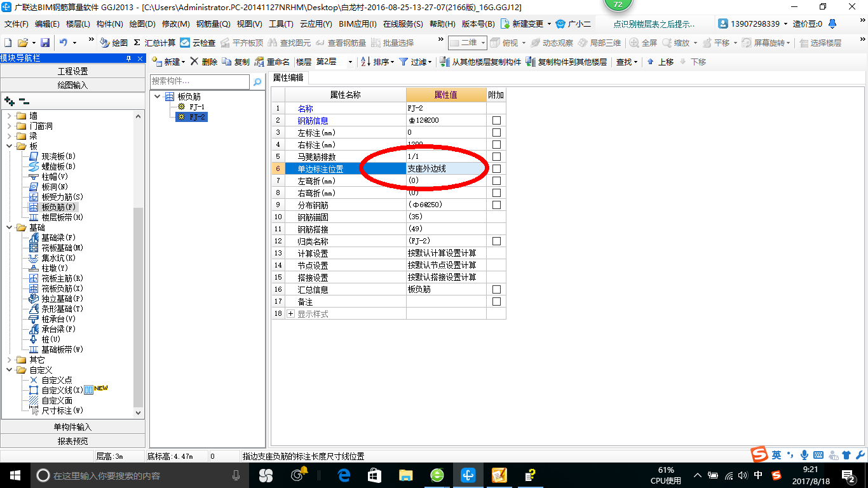Open 构件(N) menu

tap(109, 24)
